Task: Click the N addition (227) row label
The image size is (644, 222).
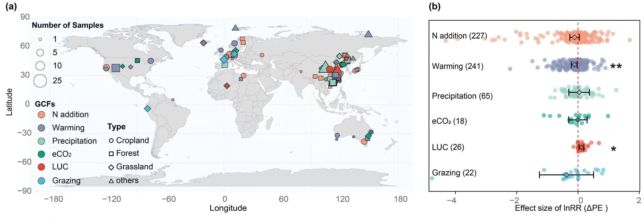Action: click(x=459, y=36)
